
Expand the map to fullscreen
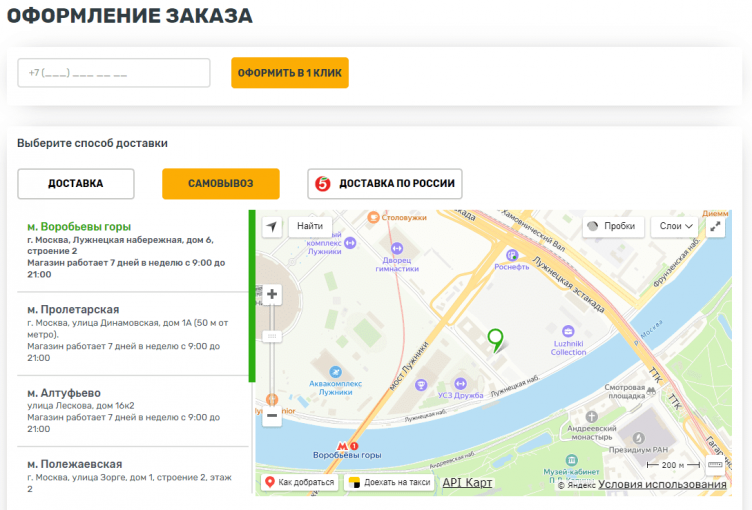coord(715,226)
